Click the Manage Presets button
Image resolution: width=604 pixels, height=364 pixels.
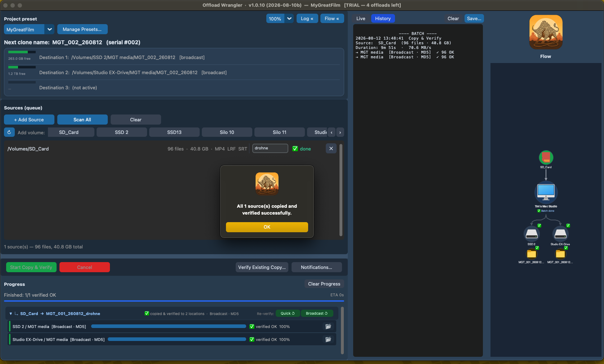(82, 29)
